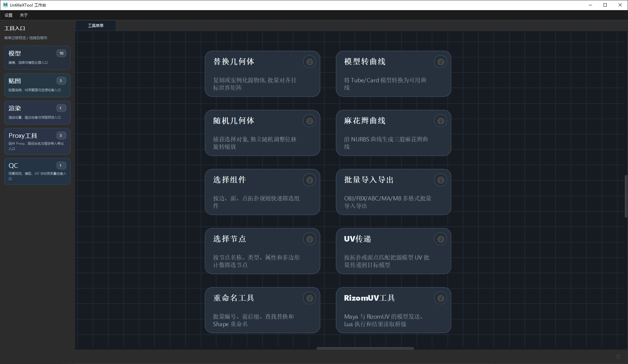Select the Proxy工具 category in sidebar
This screenshot has width=628, height=364.
pos(37,141)
